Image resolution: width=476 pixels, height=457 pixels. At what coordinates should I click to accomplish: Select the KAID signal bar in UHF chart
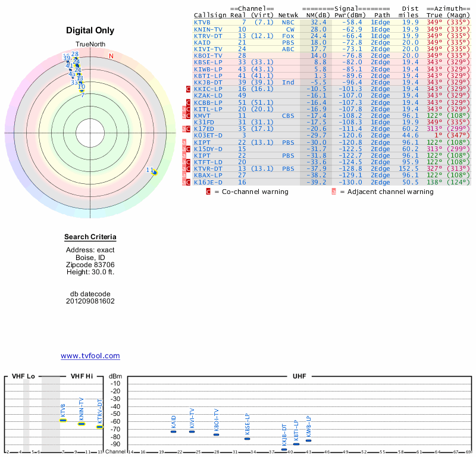[x=173, y=431]
